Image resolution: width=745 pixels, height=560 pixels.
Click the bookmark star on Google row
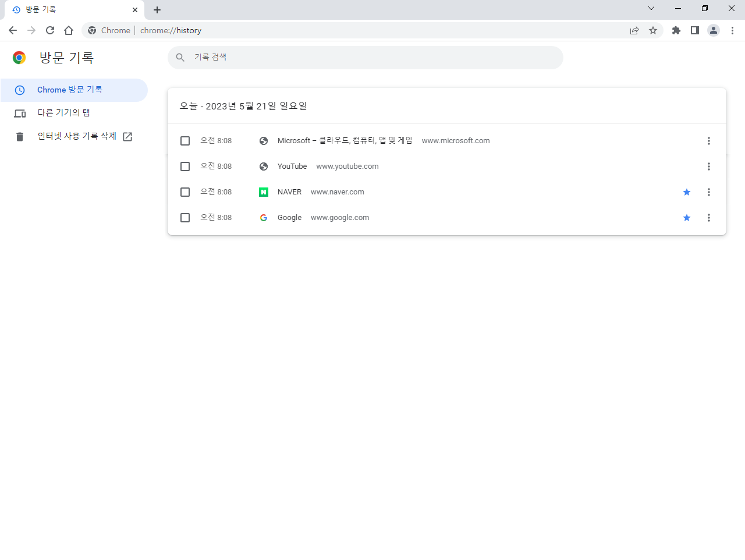[x=687, y=218]
